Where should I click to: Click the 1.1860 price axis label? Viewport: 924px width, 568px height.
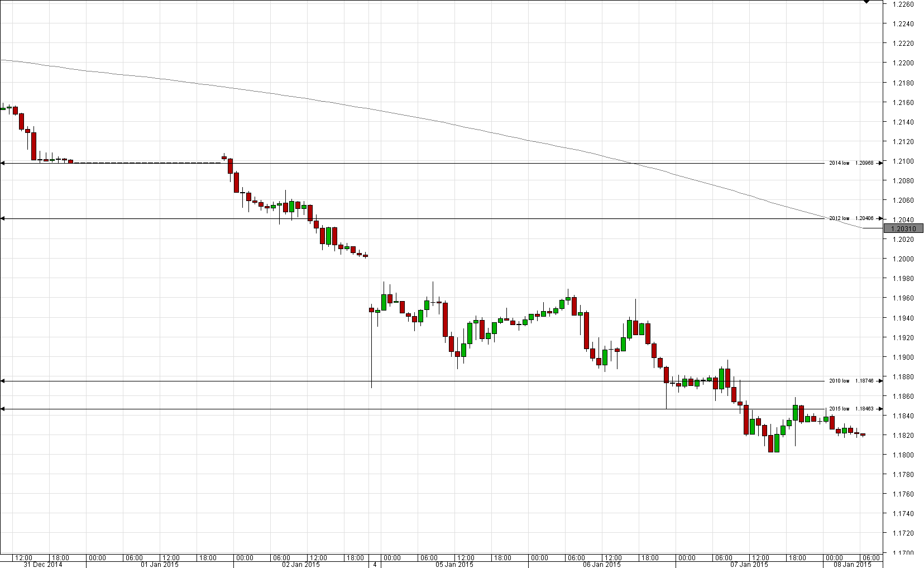(903, 397)
